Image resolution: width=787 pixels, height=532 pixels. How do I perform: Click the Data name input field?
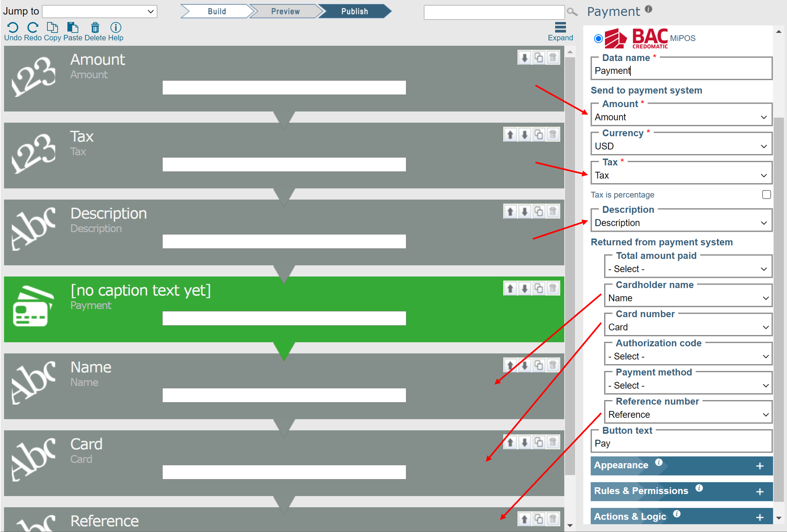[x=681, y=70]
